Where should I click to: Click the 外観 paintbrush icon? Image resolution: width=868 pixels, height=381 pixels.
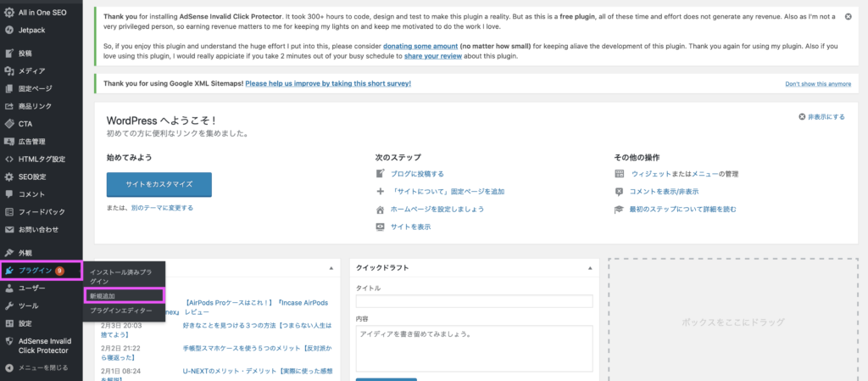coord(8,253)
